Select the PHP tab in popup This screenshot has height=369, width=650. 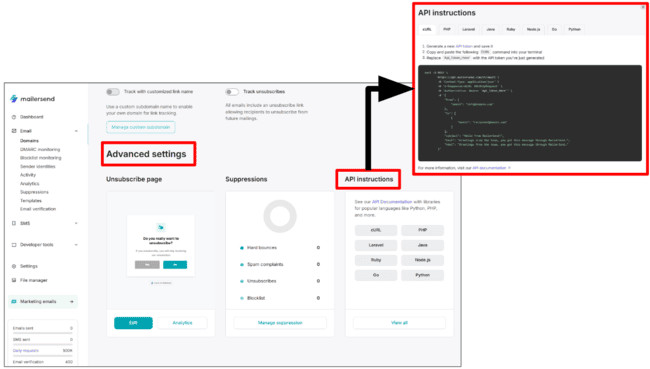click(x=446, y=29)
